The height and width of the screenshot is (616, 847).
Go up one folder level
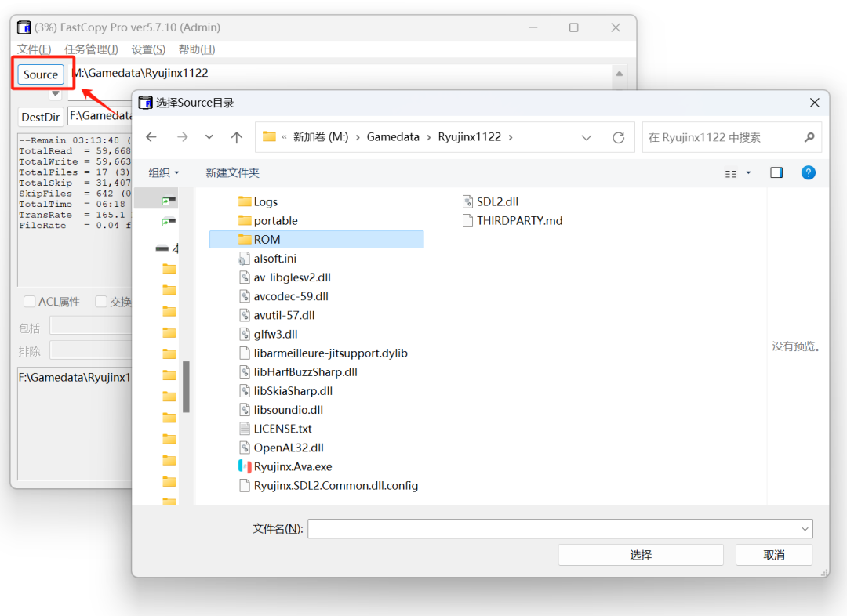click(237, 137)
